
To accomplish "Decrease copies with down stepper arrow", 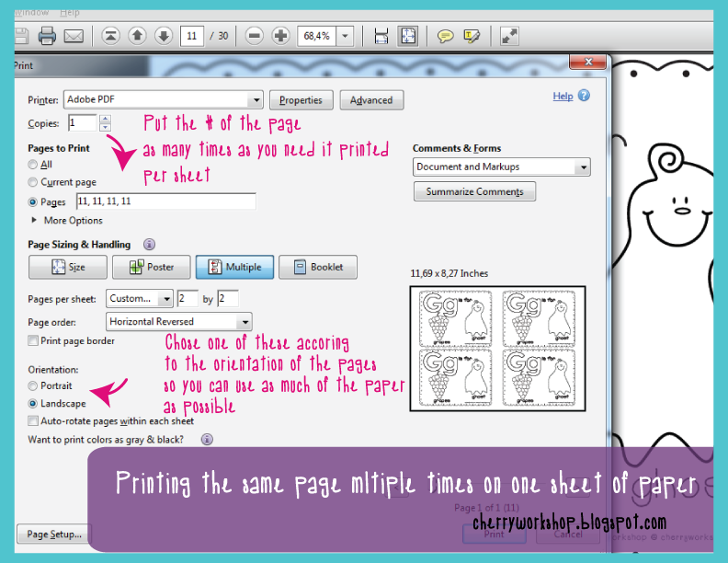I will click(x=106, y=127).
